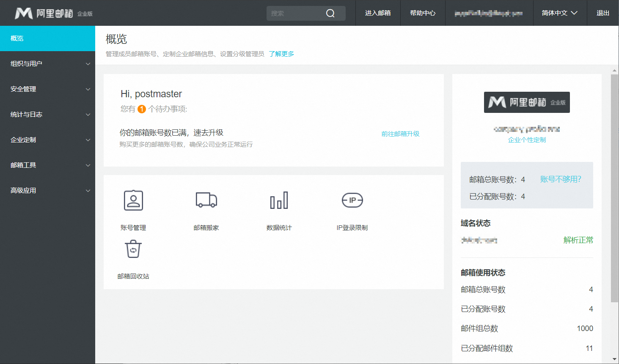Image resolution: width=619 pixels, height=364 pixels.
Task: Click the 前往邮箱升级 link
Action: pos(399,133)
